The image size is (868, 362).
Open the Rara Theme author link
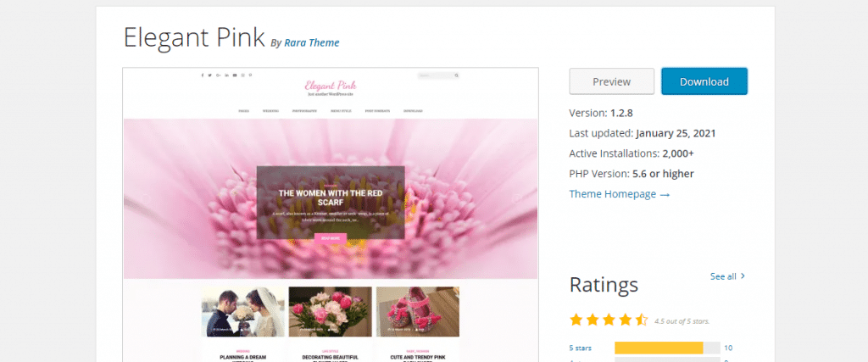[312, 42]
